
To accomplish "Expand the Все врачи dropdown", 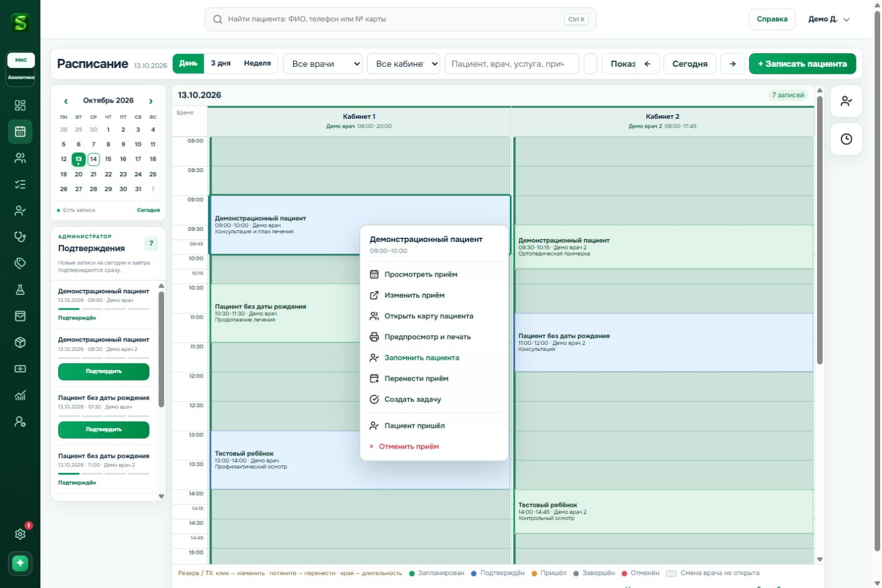I will pos(322,64).
